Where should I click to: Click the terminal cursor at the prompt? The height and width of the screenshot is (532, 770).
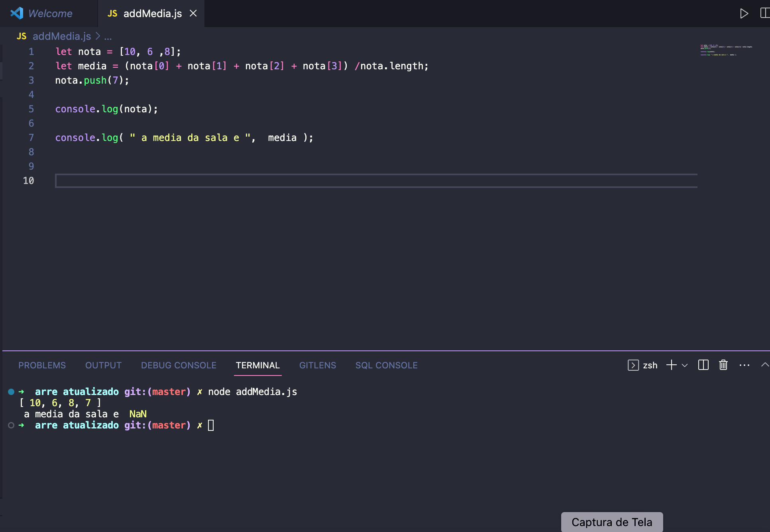[211, 425]
